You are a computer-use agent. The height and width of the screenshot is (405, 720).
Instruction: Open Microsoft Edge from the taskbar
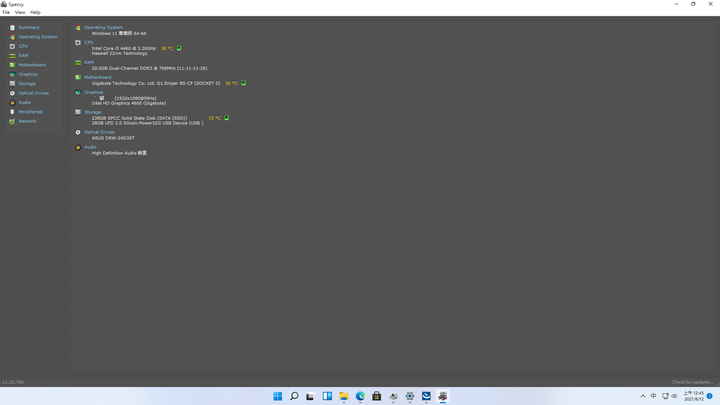(x=360, y=396)
